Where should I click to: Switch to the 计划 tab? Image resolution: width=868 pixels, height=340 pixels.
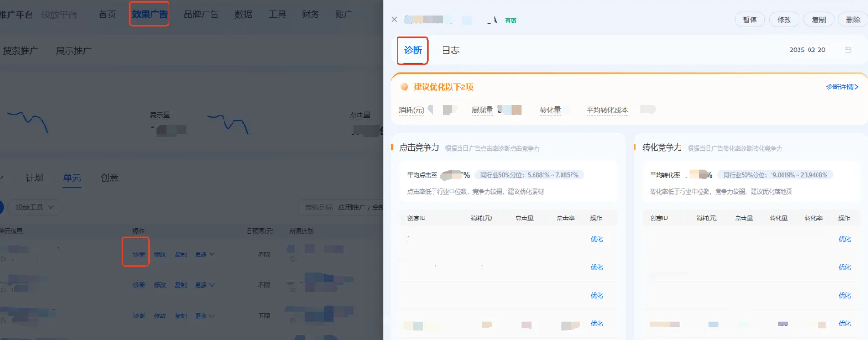pos(34,179)
